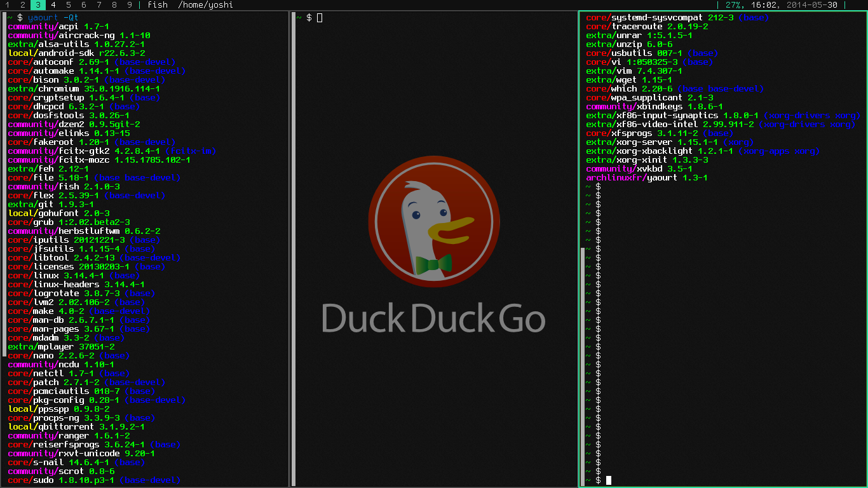This screenshot has height=488, width=868.
Task: Click the battery percentage 27% indicator
Action: click(734, 5)
